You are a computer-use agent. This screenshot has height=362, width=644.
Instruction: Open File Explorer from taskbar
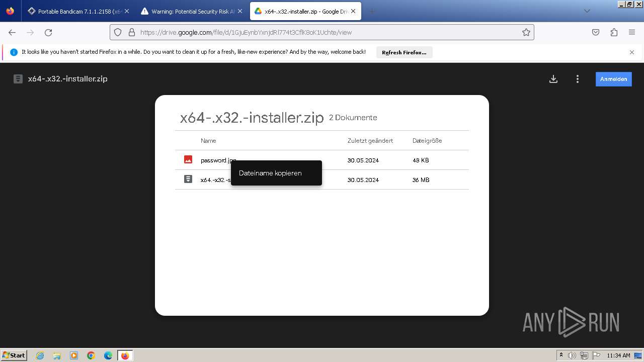click(x=57, y=355)
